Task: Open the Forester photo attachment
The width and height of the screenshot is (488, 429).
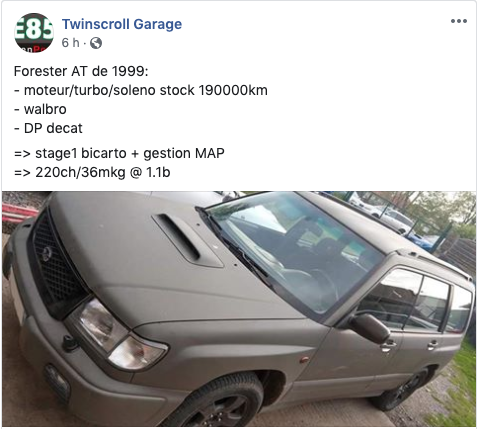Action: 239,309
